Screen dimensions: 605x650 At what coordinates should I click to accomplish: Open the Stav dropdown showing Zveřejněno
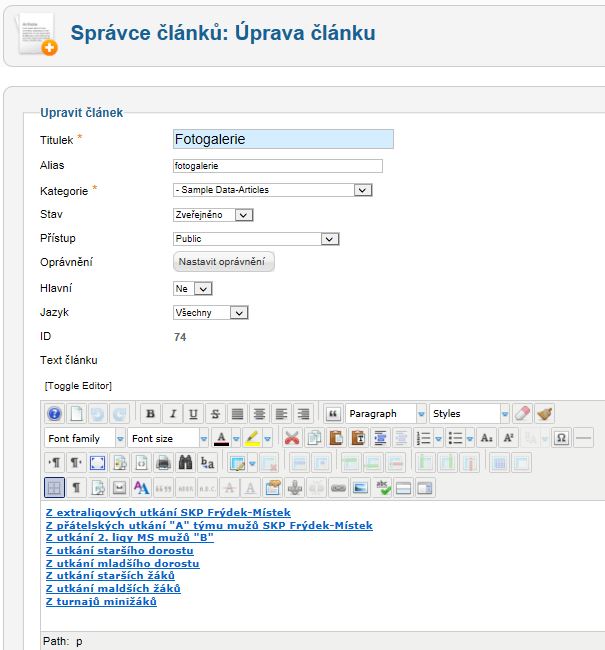213,215
